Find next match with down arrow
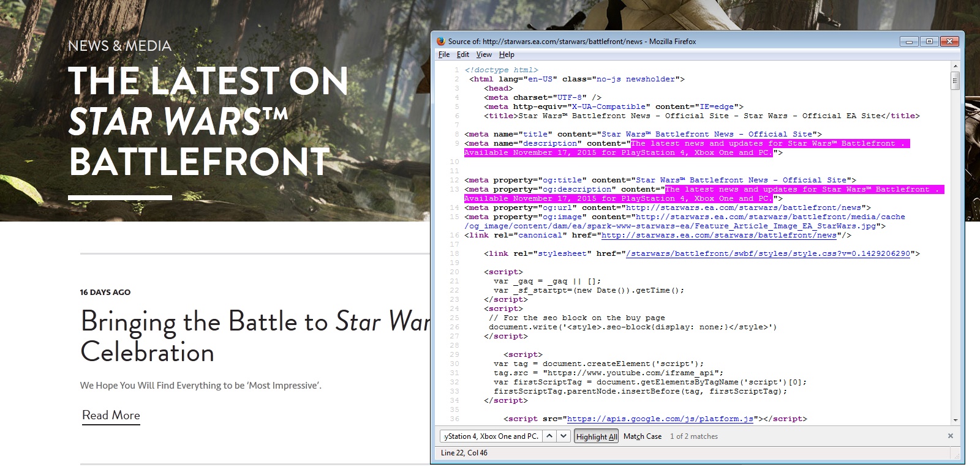The width and height of the screenshot is (980, 467). click(x=563, y=436)
